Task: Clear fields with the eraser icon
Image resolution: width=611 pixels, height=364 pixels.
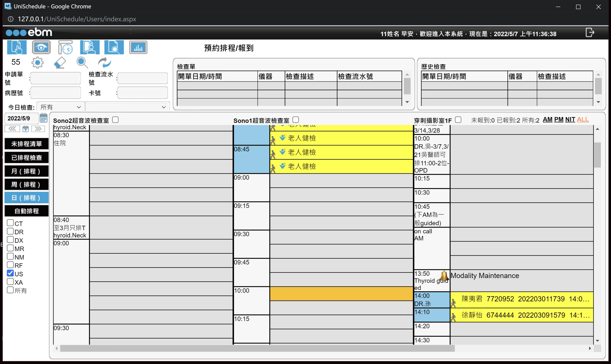Action: [x=60, y=63]
